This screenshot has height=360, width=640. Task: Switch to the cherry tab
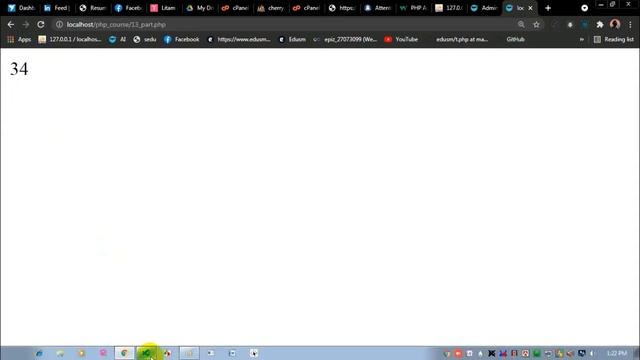[271, 8]
